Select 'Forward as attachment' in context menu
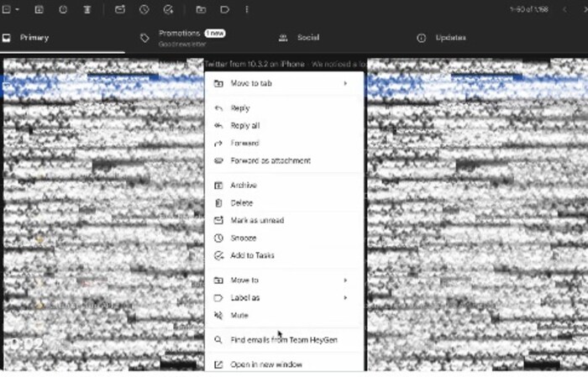 (270, 160)
